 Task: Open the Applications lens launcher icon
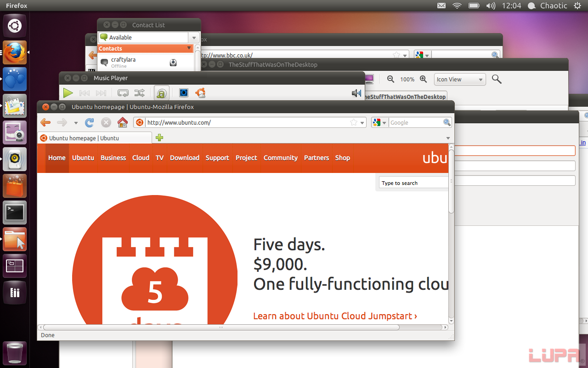pos(15,293)
